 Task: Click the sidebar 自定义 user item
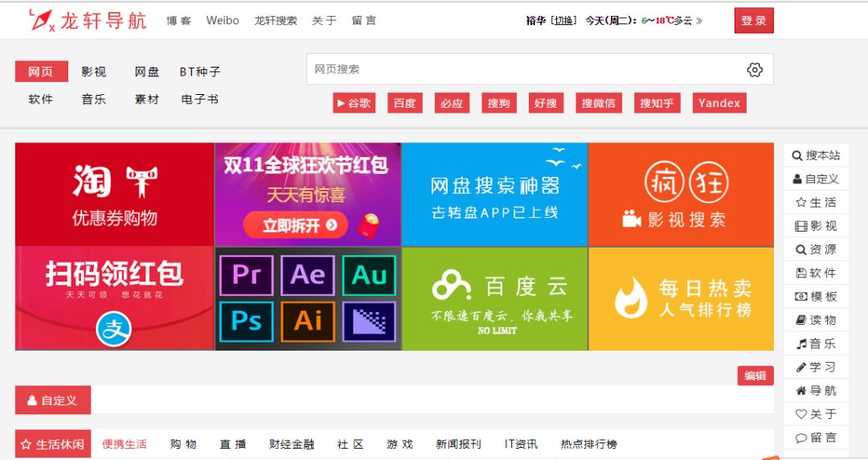(x=816, y=179)
